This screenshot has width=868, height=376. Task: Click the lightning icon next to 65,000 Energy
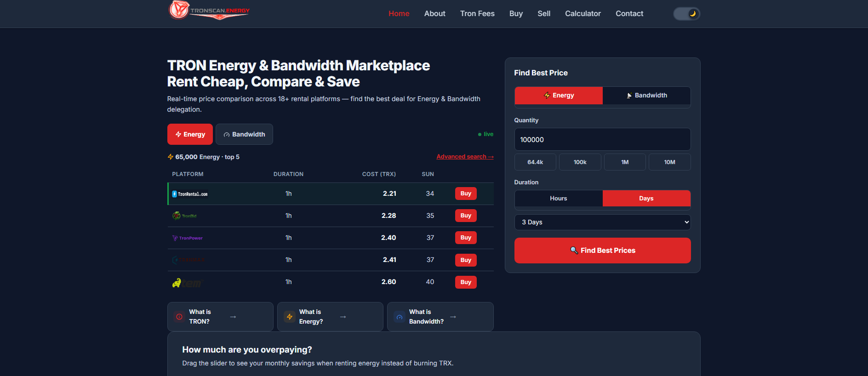pyautogui.click(x=171, y=157)
